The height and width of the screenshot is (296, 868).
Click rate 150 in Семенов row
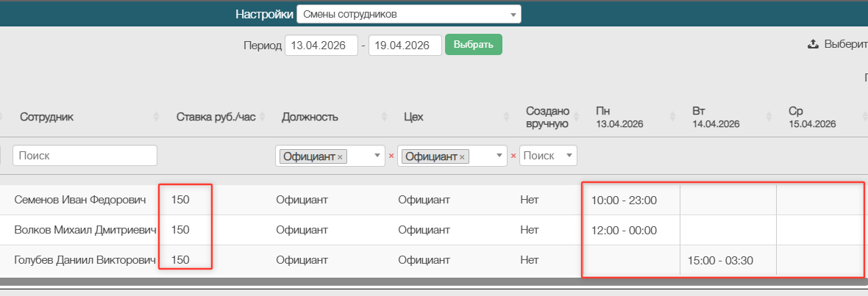pyautogui.click(x=180, y=199)
